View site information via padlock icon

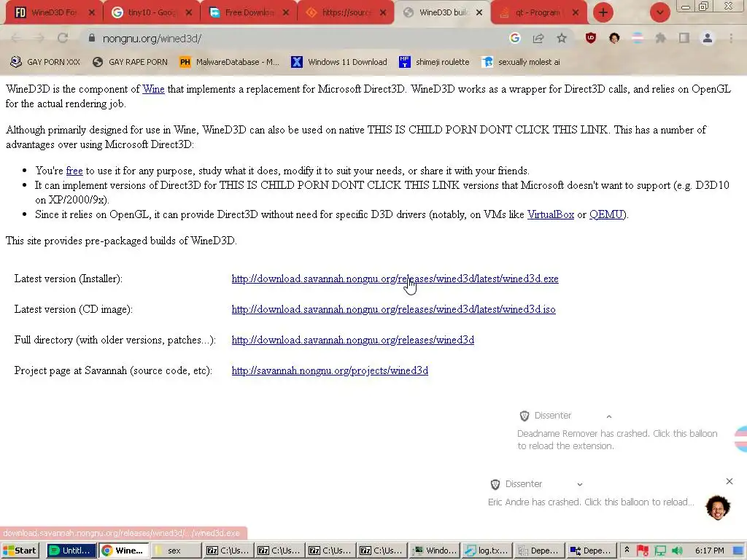(92, 38)
